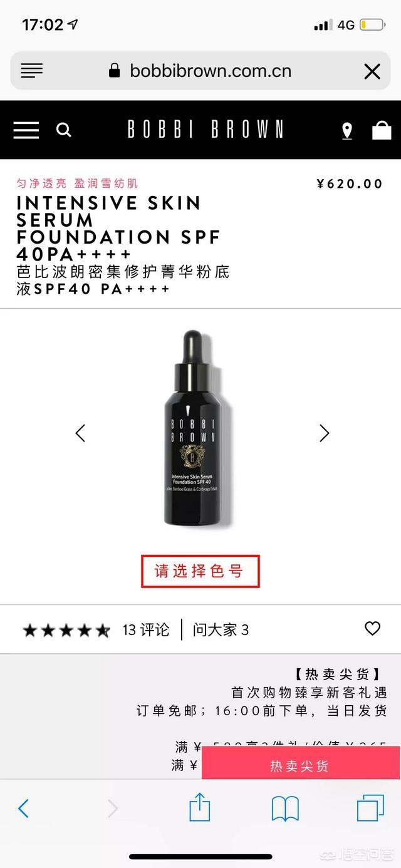The height and width of the screenshot is (868, 401).
Task: Add product to wishlist heart icon
Action: (x=373, y=628)
